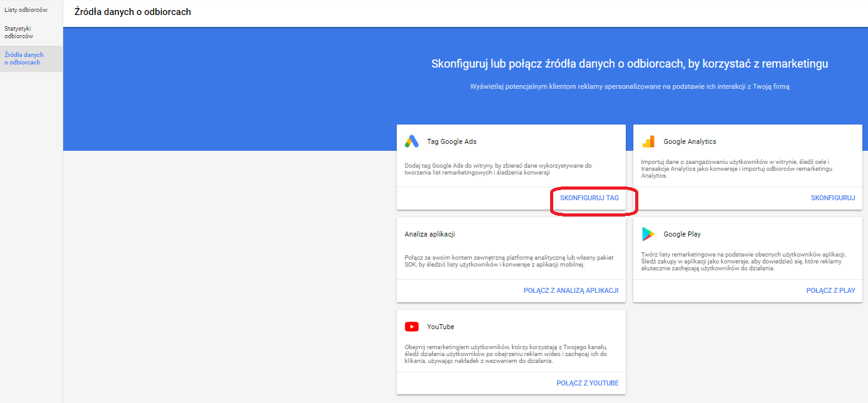Click the Google Play description text
The image size is (868, 403).
tap(743, 262)
